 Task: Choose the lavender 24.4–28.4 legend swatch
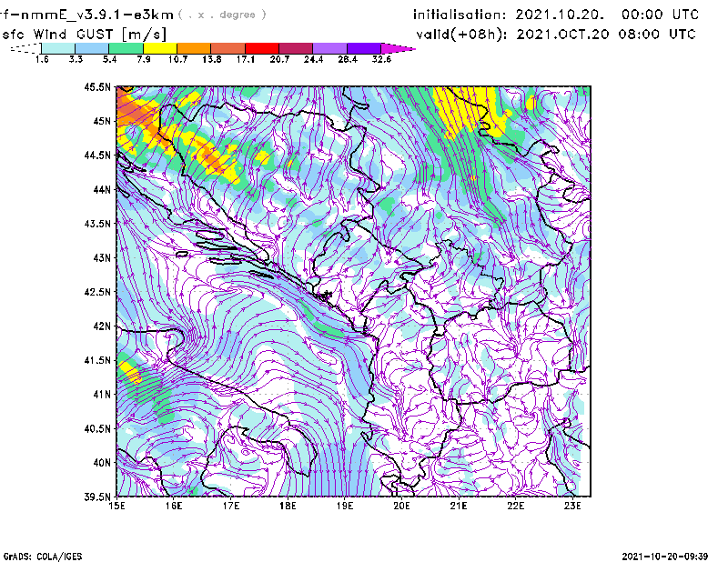coord(330,48)
